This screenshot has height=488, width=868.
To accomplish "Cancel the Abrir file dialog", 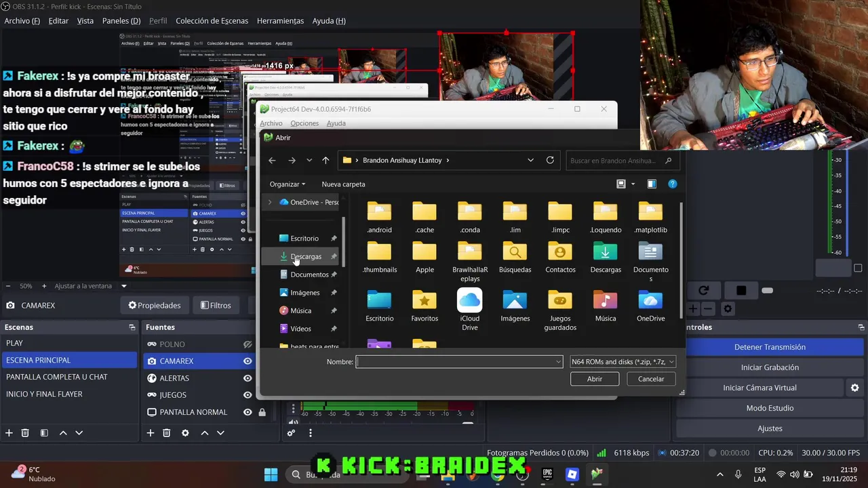I will pos(651,379).
